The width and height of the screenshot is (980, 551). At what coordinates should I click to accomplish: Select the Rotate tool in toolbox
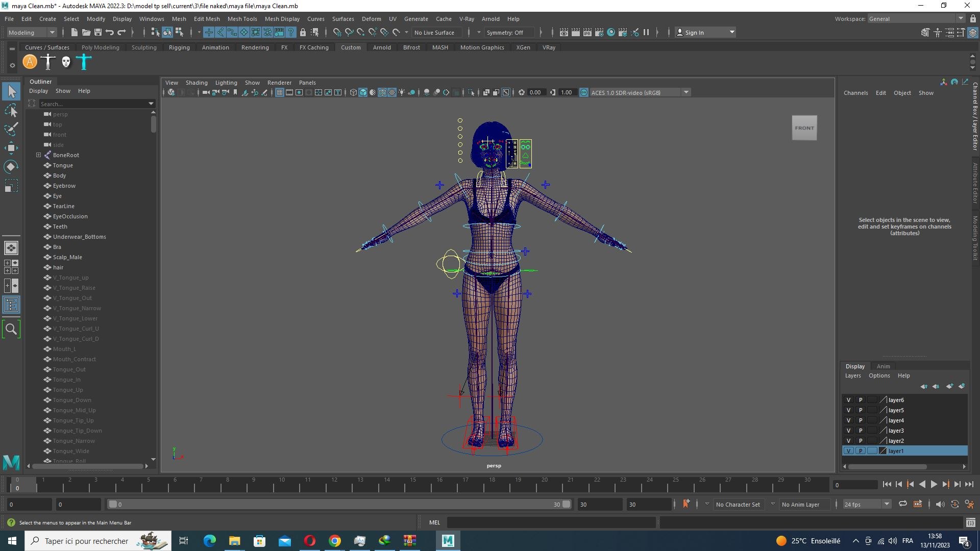[x=11, y=167]
